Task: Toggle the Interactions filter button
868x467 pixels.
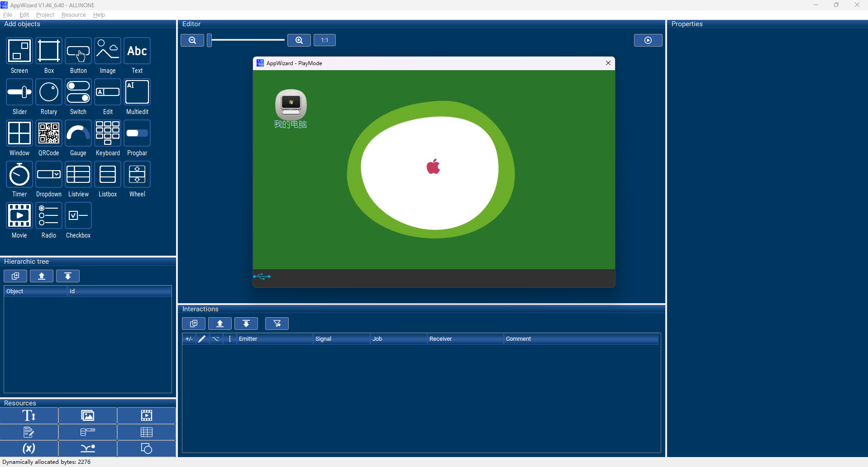Action: pyautogui.click(x=277, y=324)
